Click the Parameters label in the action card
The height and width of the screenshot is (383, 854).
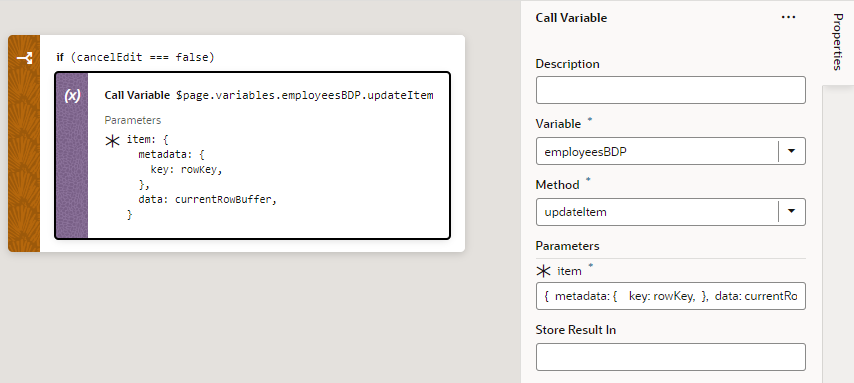click(x=133, y=120)
